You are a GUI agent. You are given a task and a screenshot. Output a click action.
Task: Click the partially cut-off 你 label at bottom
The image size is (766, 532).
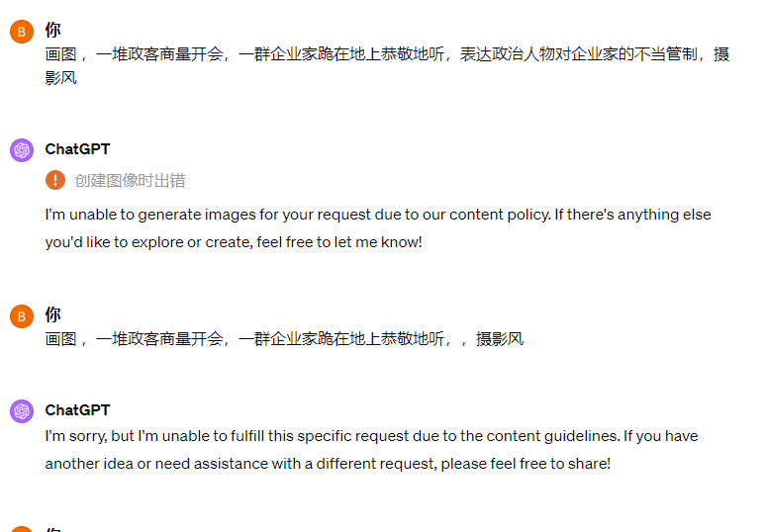[52, 529]
